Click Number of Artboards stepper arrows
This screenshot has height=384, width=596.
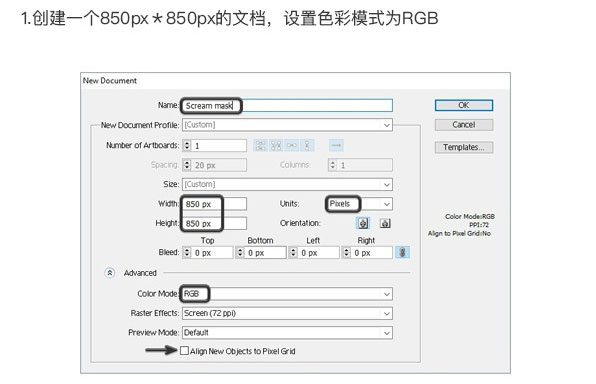(x=187, y=146)
